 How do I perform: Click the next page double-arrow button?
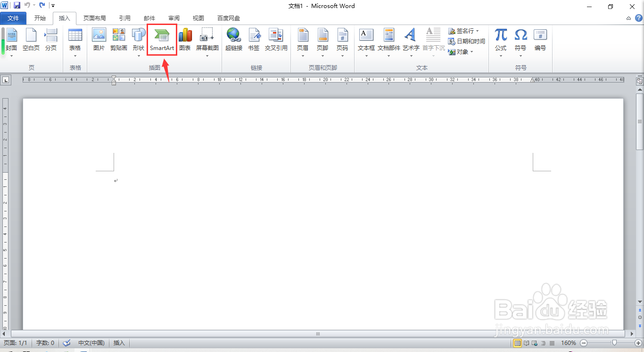[640, 326]
